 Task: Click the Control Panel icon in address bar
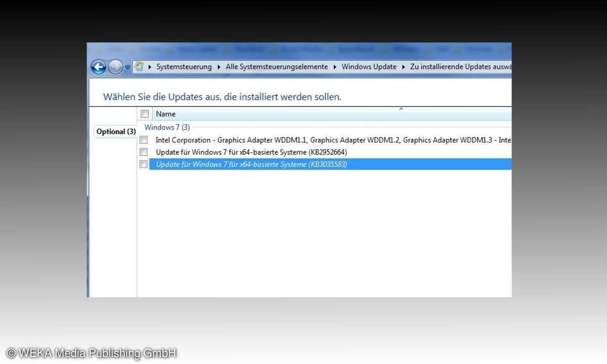pos(140,66)
